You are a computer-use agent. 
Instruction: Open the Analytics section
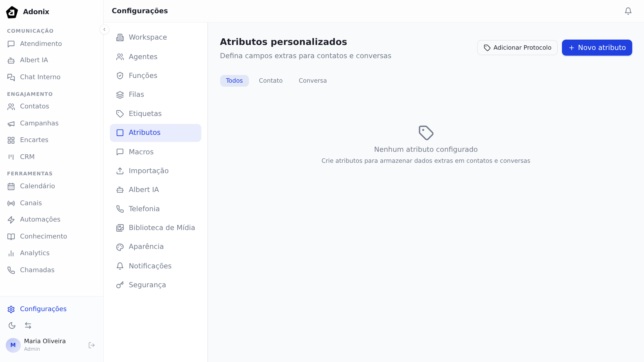[x=35, y=253]
